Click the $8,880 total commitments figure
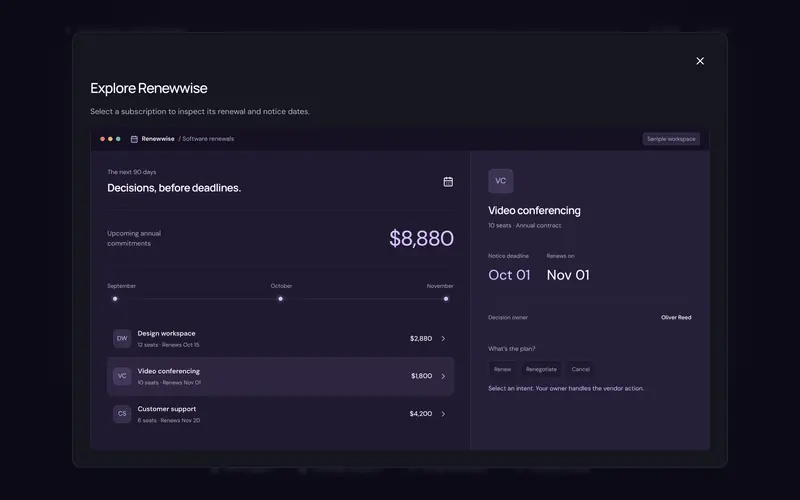 421,238
